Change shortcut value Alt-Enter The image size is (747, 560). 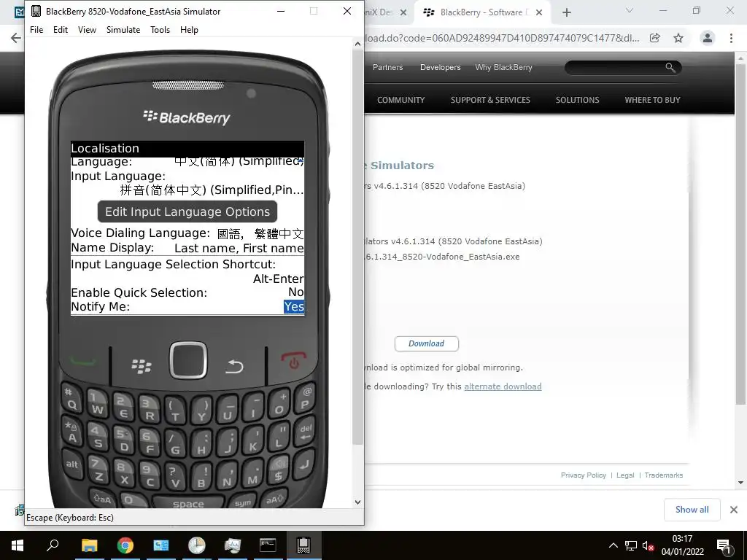(278, 279)
